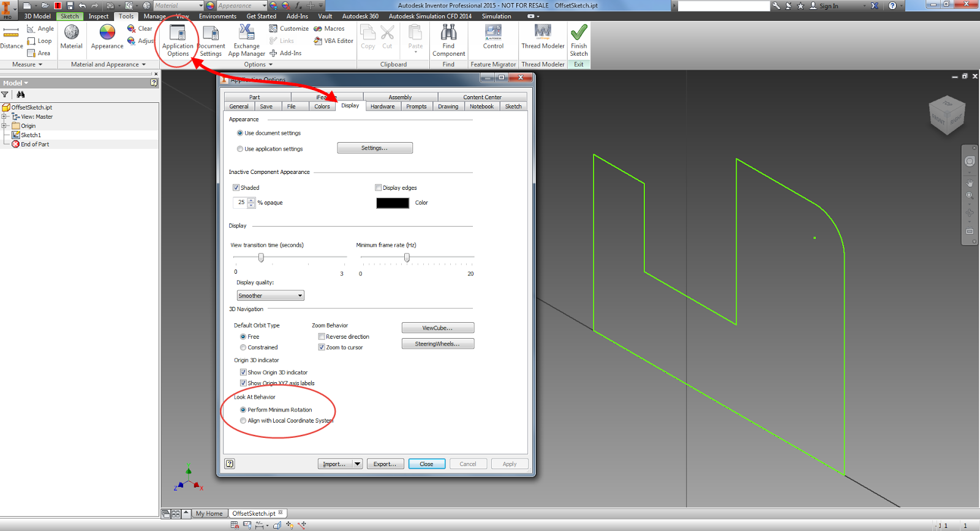Open the Model browser dropdown

[16, 83]
